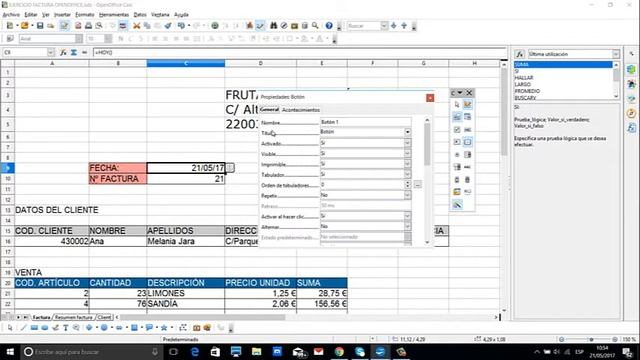Open Edge browser from the taskbar
This screenshot has width=640, height=360.
click(x=195, y=351)
